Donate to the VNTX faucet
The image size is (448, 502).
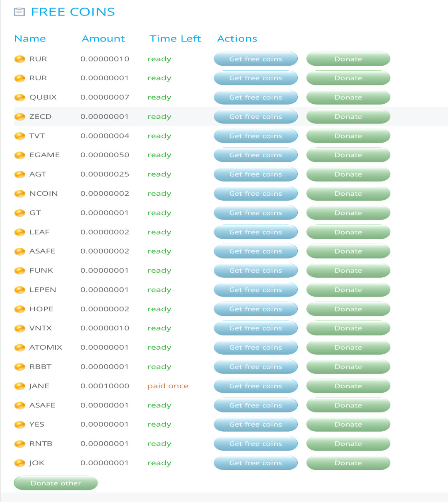pos(348,328)
